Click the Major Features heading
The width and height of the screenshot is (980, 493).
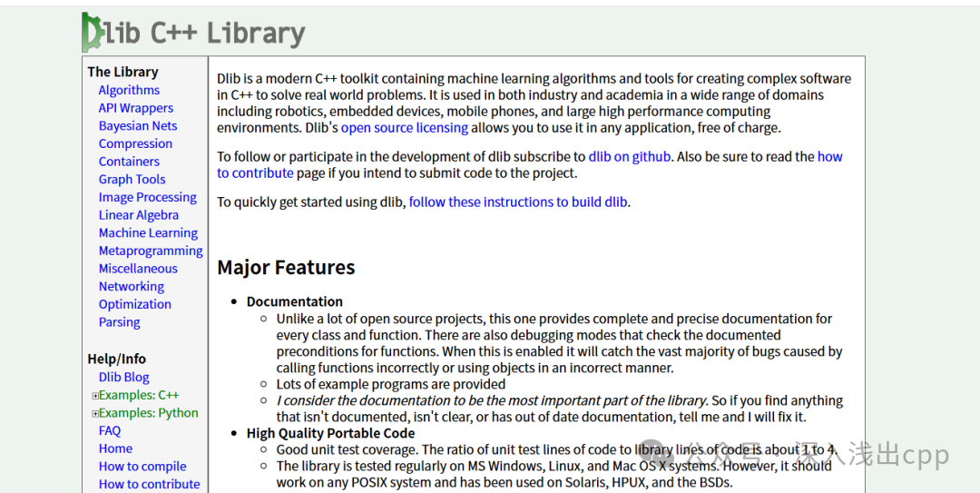tap(286, 267)
